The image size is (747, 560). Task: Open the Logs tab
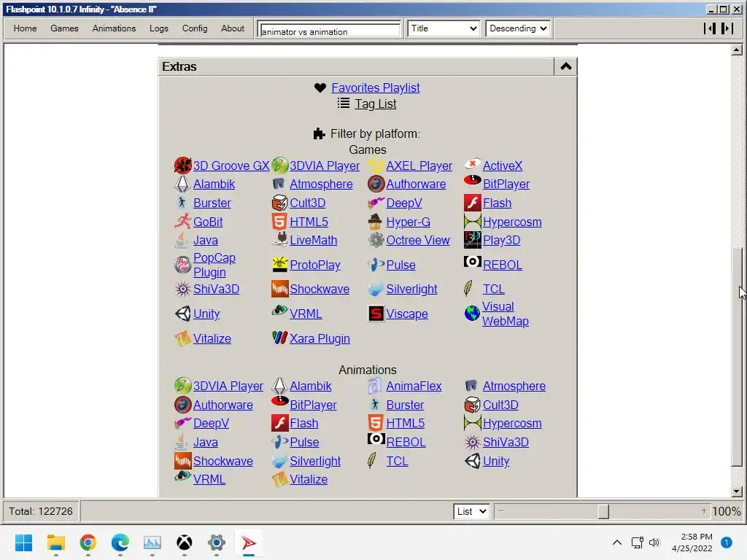[158, 28]
